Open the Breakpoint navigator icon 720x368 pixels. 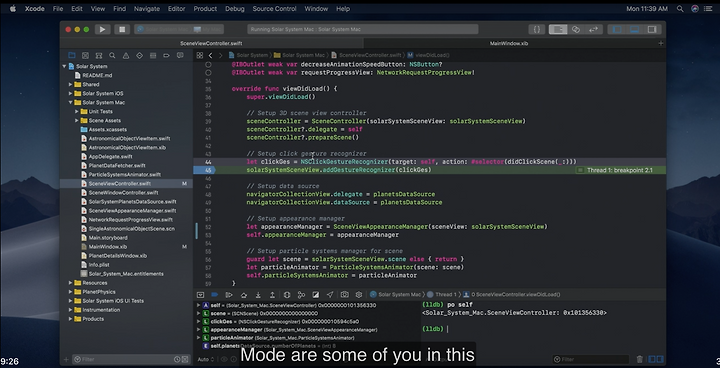166,55
